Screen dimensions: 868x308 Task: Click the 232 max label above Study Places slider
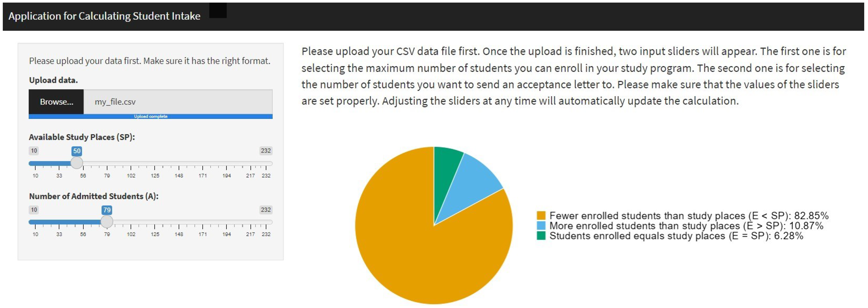(x=266, y=151)
